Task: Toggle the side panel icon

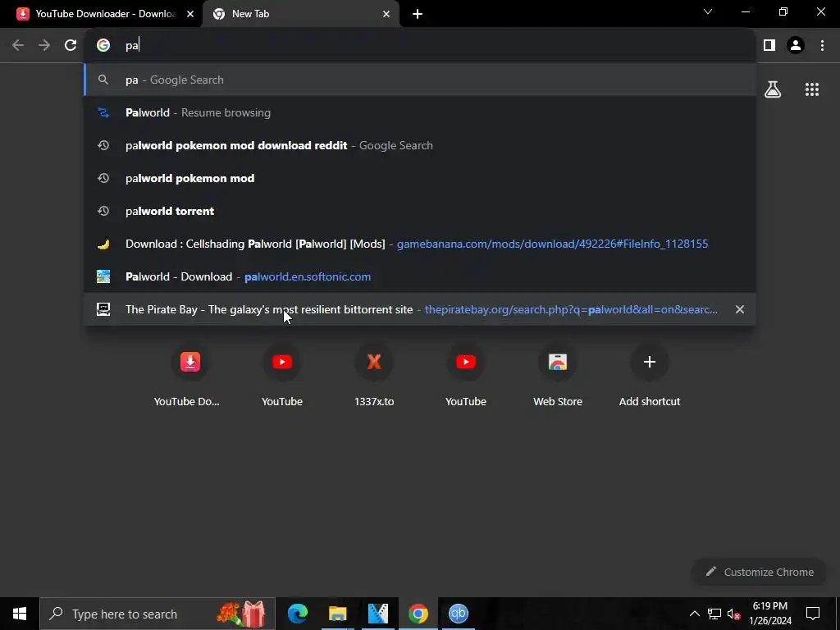Action: tap(769, 45)
